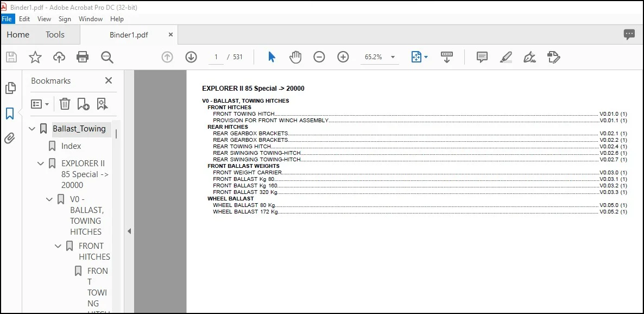Open the Sign document pen icon
This screenshot has height=314, width=644.
pyautogui.click(x=530, y=57)
